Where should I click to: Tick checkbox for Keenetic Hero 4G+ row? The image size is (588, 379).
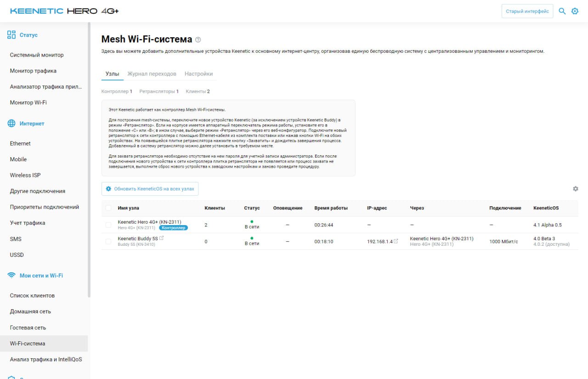(108, 225)
